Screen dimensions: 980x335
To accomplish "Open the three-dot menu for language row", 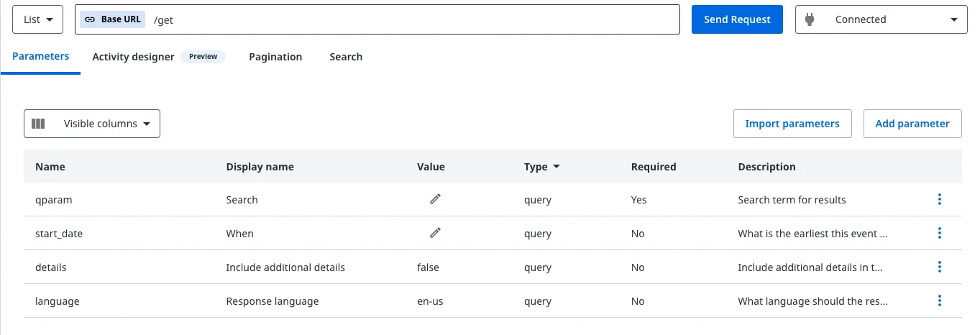I will [939, 300].
